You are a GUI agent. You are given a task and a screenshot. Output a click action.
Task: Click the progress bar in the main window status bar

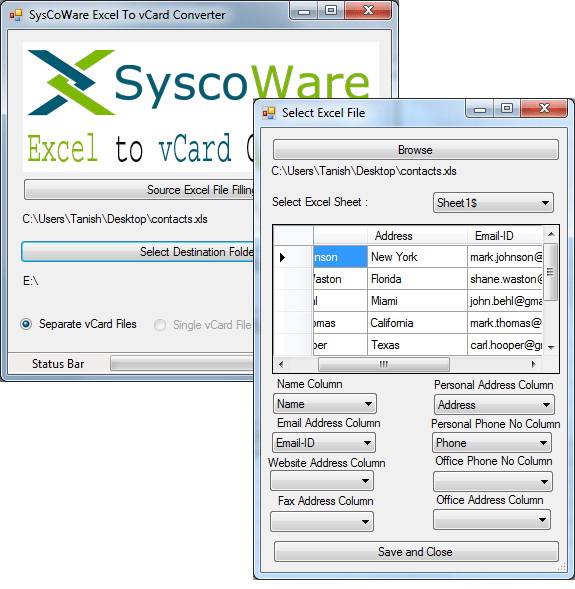(182, 364)
